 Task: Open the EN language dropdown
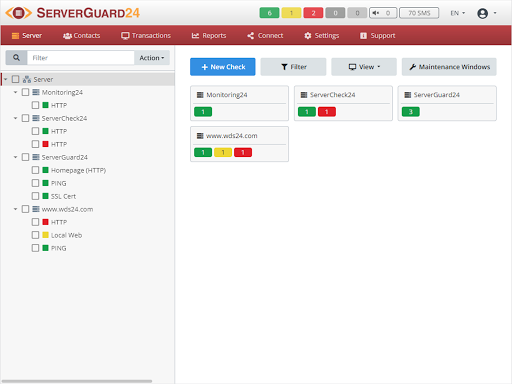[457, 13]
